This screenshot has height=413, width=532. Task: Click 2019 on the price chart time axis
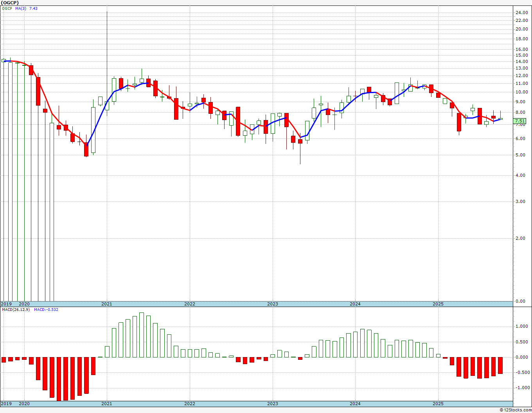(x=6, y=304)
